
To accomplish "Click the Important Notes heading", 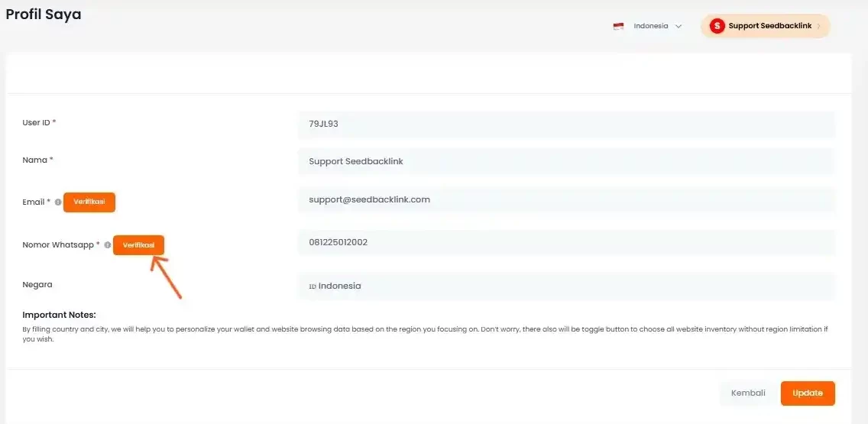I will coord(59,315).
